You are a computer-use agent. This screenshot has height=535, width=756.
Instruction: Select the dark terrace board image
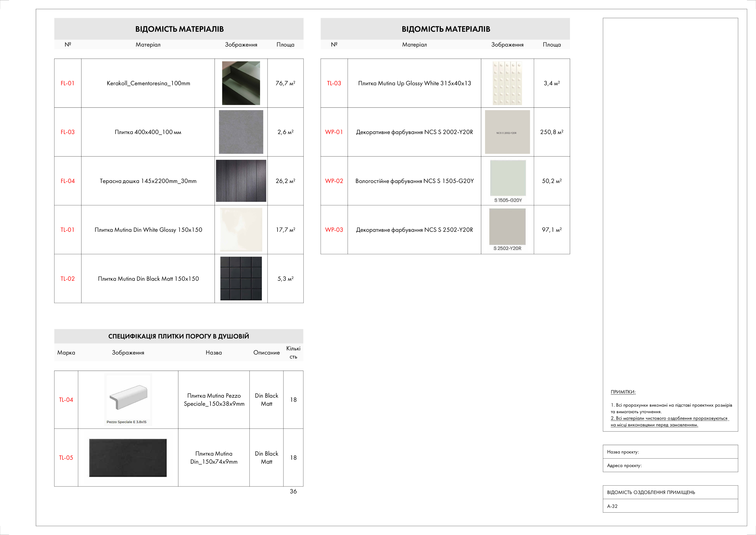241,181
